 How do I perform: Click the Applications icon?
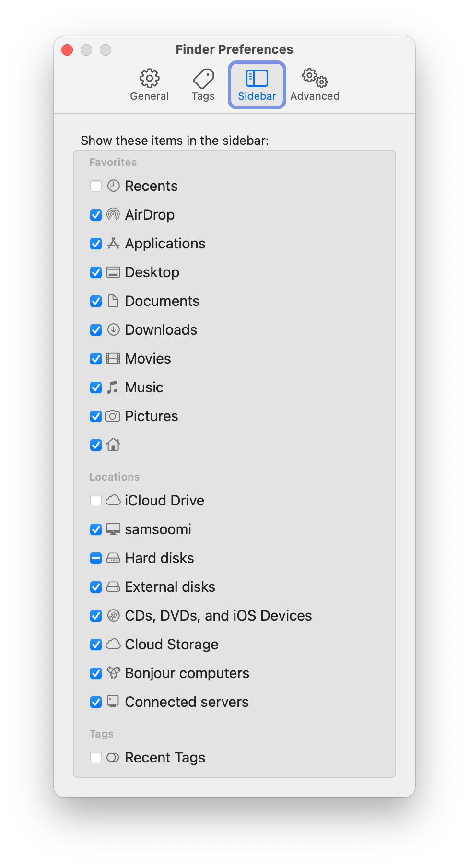click(113, 243)
